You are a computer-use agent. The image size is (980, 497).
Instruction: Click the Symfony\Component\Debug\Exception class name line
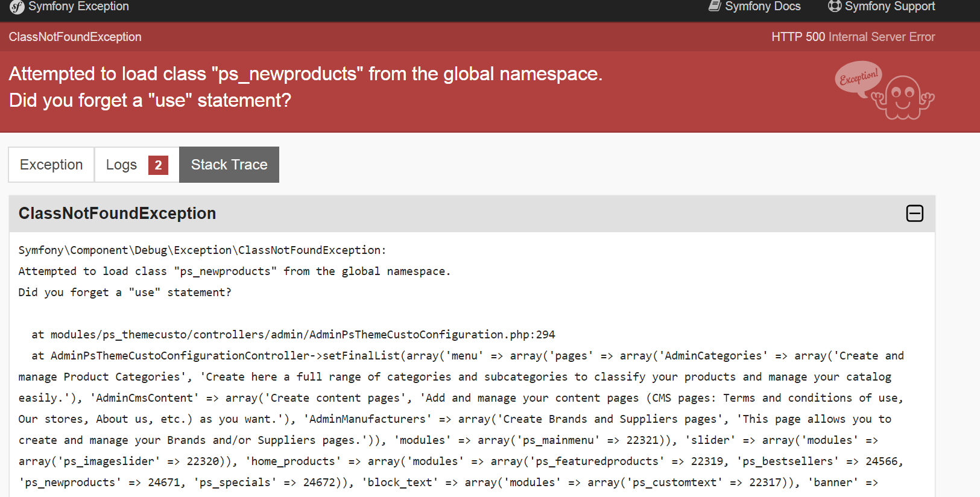tap(202, 250)
